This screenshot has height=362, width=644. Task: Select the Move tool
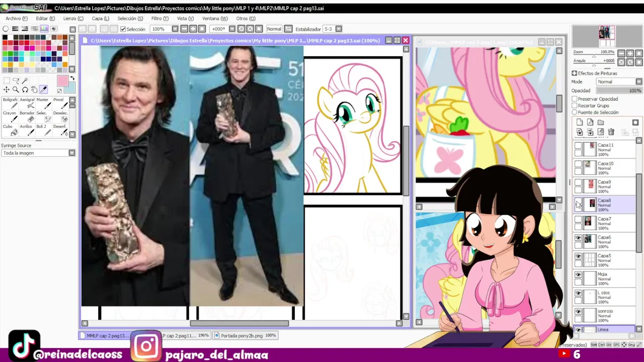(x=7, y=89)
